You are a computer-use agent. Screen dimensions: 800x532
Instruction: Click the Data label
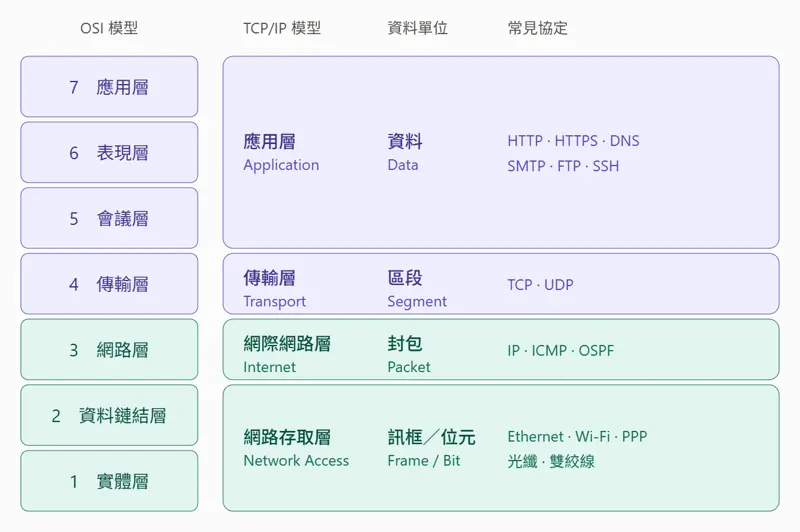coord(403,165)
